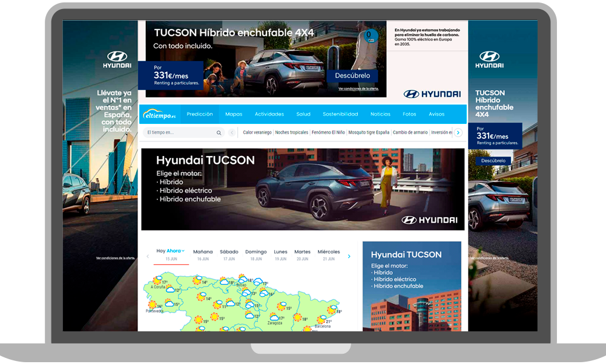Advance forecast days with the right arrow
The width and height of the screenshot is (606, 364).
(349, 256)
